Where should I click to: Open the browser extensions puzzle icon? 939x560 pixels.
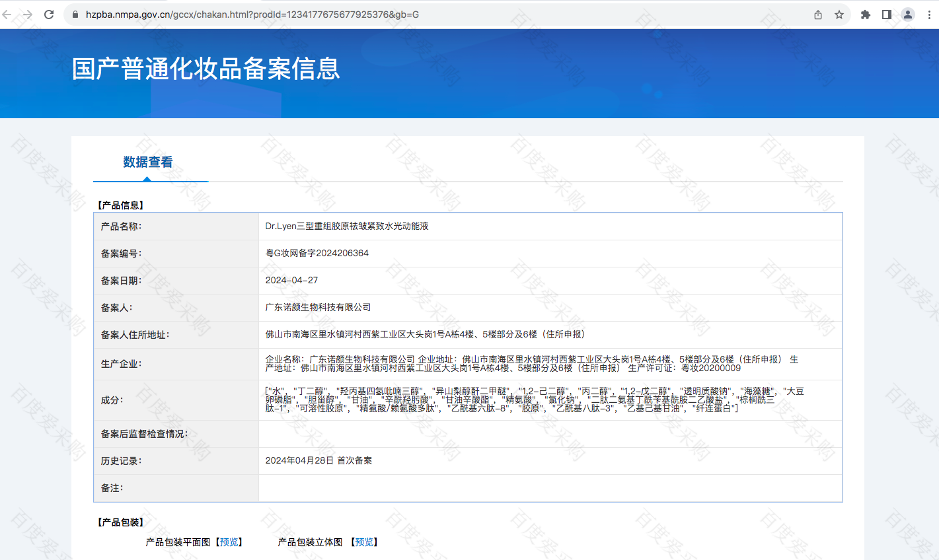point(866,15)
